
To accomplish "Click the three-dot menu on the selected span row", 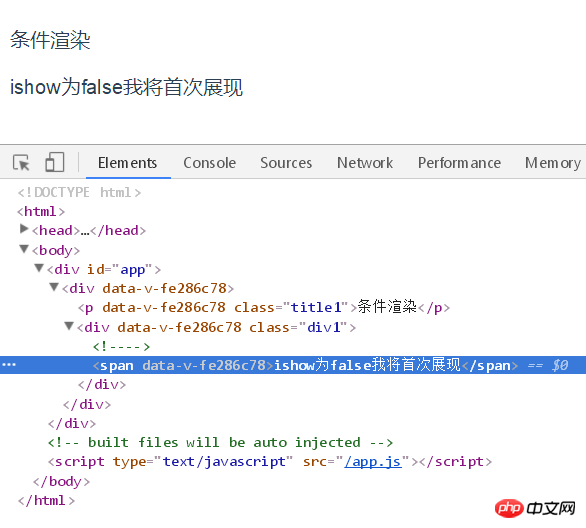I will (x=9, y=365).
